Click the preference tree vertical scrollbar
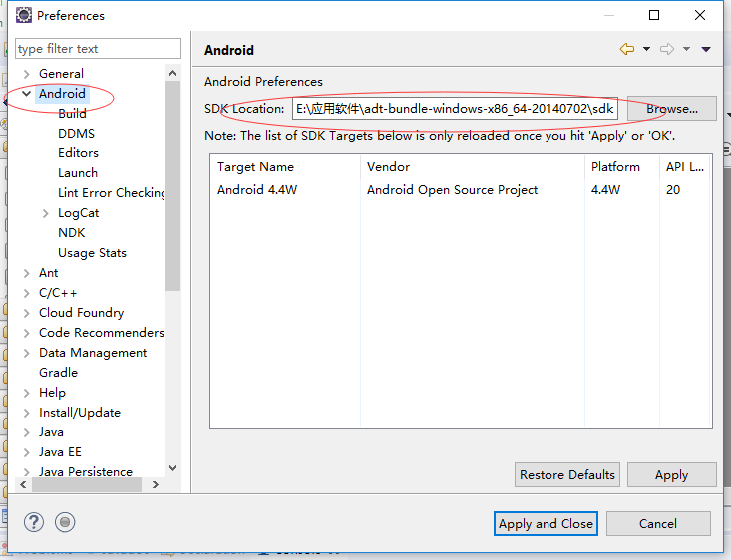Image resolution: width=731 pixels, height=560 pixels. tap(172, 199)
